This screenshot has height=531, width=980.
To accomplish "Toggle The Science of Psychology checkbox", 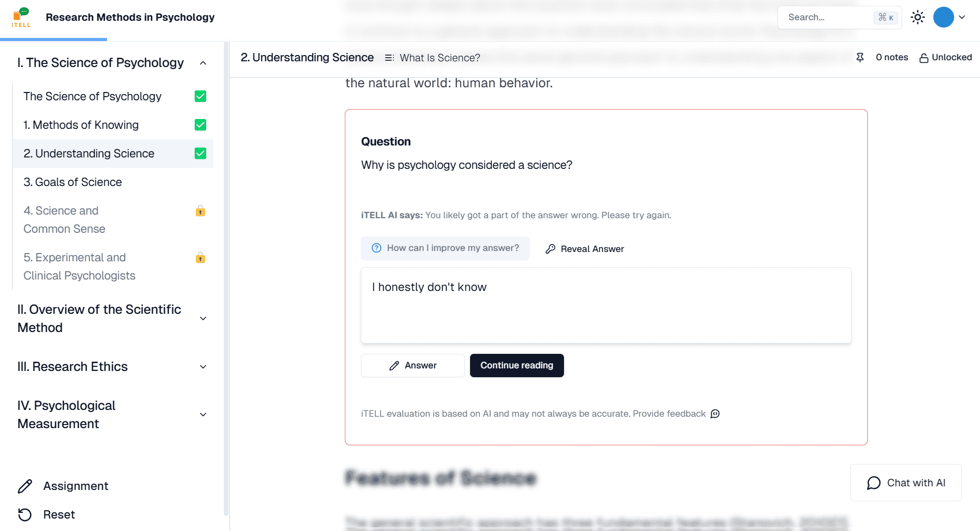I will coord(200,97).
